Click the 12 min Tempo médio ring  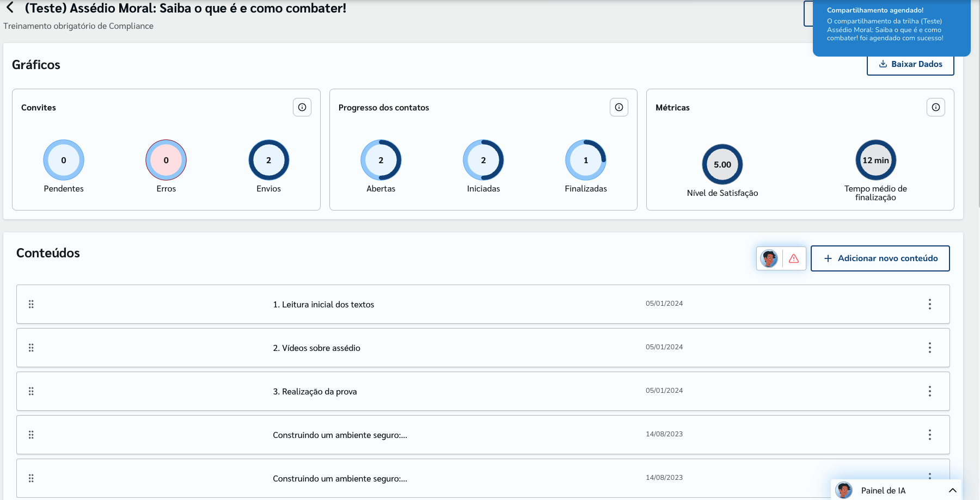876,160
